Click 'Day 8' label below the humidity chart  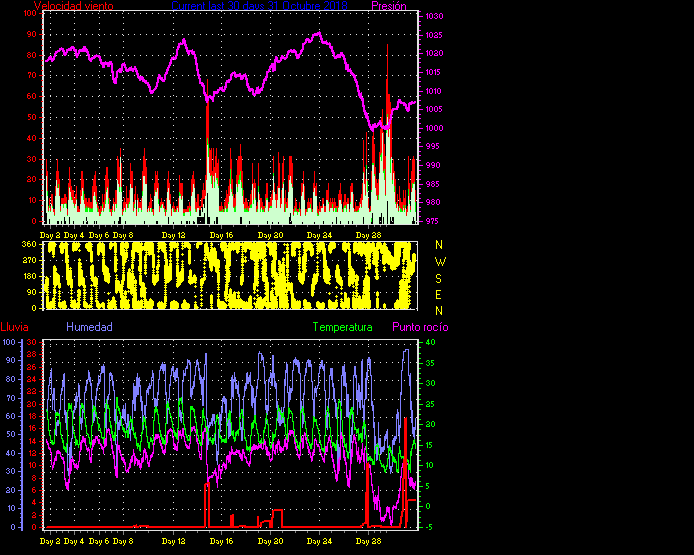pos(123,541)
